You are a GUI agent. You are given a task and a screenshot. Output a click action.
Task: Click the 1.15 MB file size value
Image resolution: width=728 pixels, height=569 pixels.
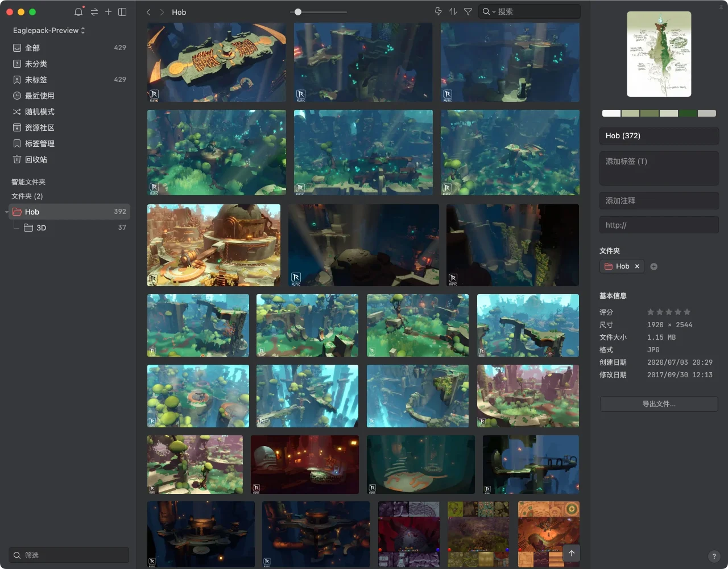click(661, 337)
